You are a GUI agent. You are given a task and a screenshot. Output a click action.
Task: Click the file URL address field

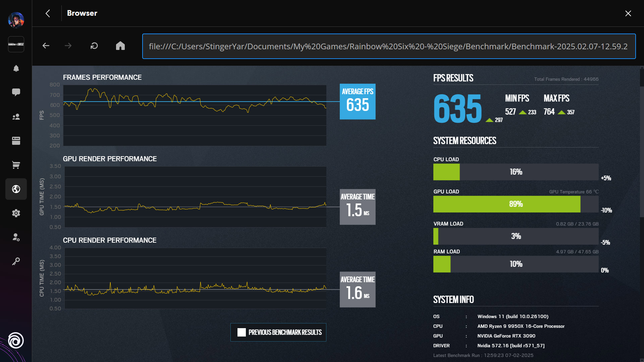click(388, 46)
